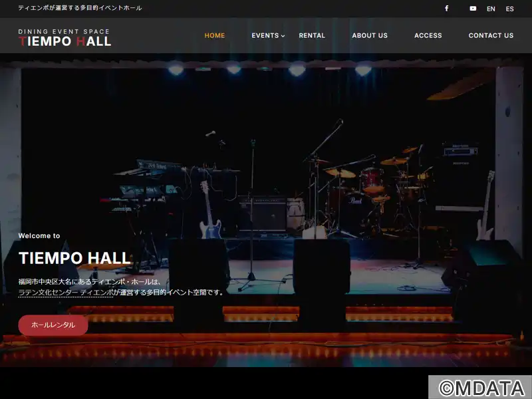Switch language to ES

pos(509,9)
